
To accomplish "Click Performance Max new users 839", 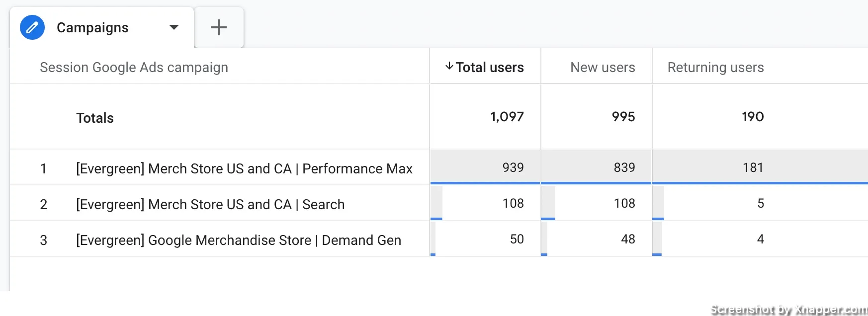I will [624, 167].
